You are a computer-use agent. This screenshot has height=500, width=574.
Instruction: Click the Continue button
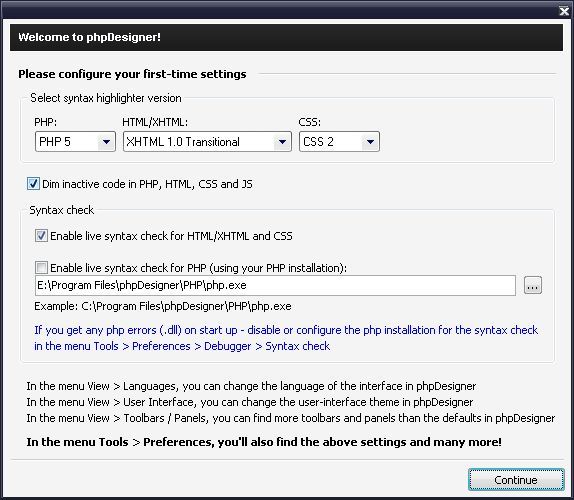click(516, 480)
